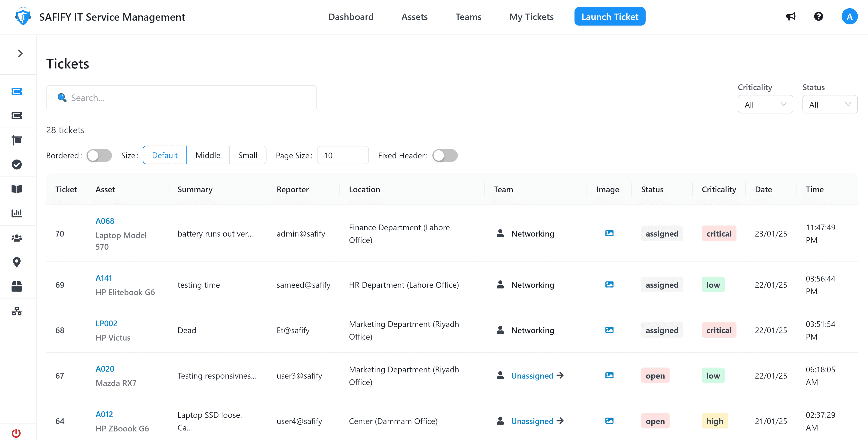The image size is (868, 440).
Task: Open the Status filter dropdown
Action: click(830, 104)
